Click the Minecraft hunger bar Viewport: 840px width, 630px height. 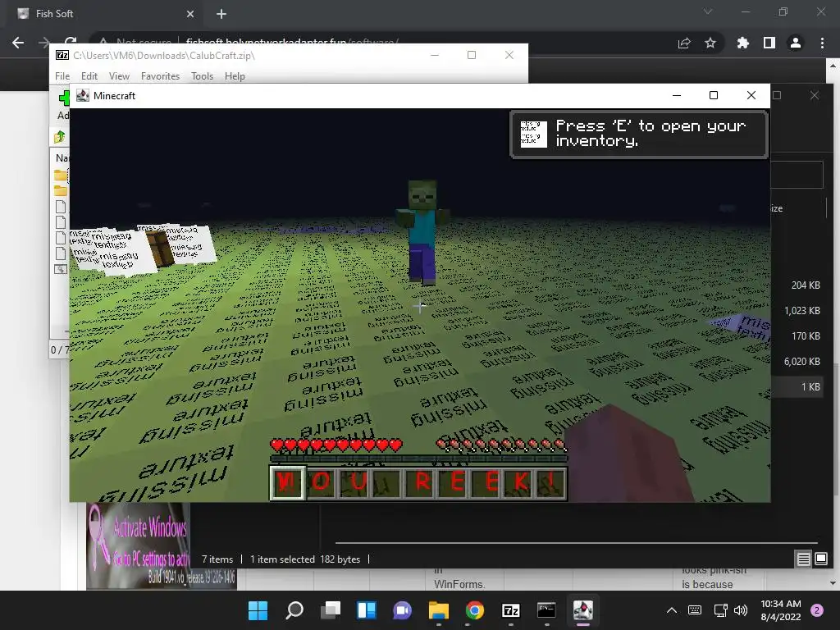pyautogui.click(x=501, y=445)
